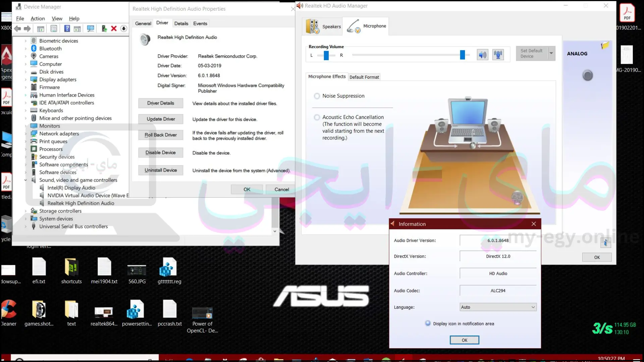Viewport: 644px width, 362px height.
Task: Select the Power of OpenCL desktop icon
Action: 202,320
